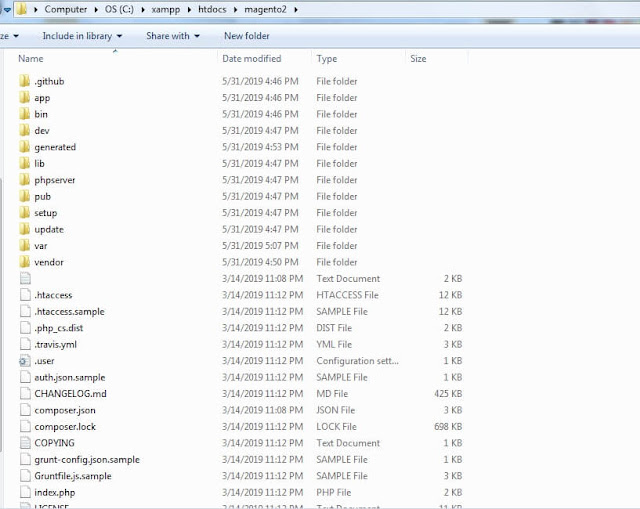Click the update folder icon
The height and width of the screenshot is (509, 640).
[x=24, y=229]
